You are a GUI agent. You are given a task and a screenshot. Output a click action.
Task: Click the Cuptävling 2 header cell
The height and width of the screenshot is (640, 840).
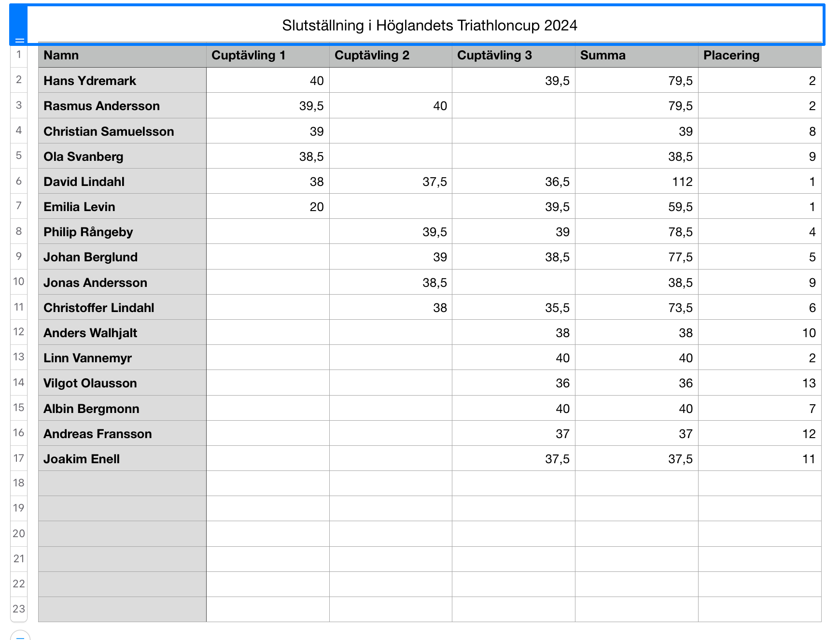[391, 56]
